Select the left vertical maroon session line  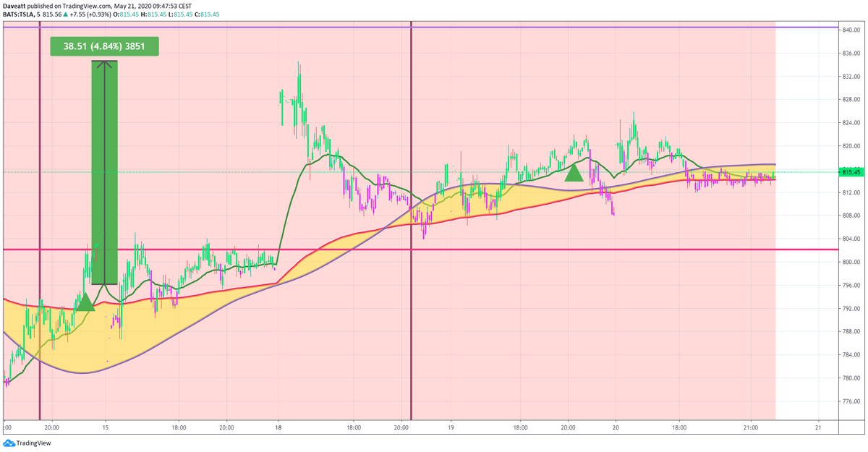click(x=40, y=217)
